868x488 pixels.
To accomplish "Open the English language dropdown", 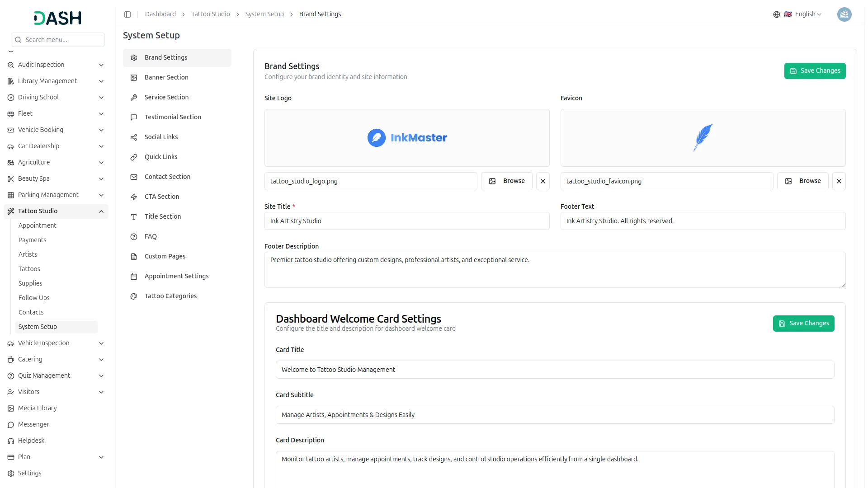I will pyautogui.click(x=807, y=14).
